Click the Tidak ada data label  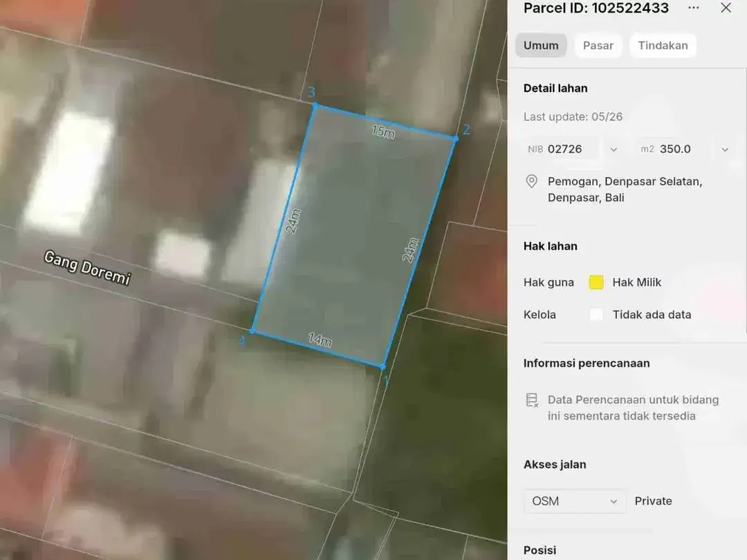click(652, 315)
